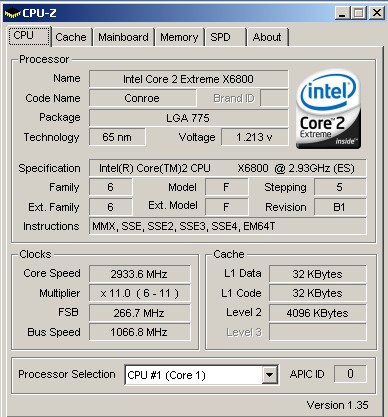
Task: Click the CPU #1 (Core 1) combo box
Action: (201, 375)
